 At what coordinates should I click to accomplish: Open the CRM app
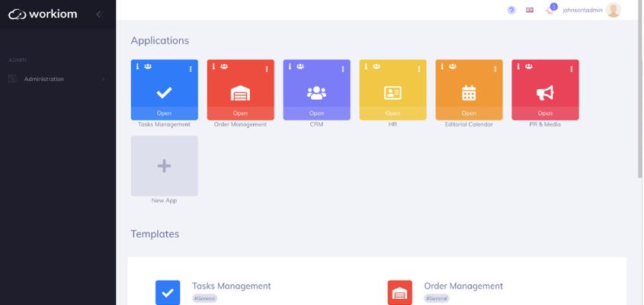(x=316, y=113)
